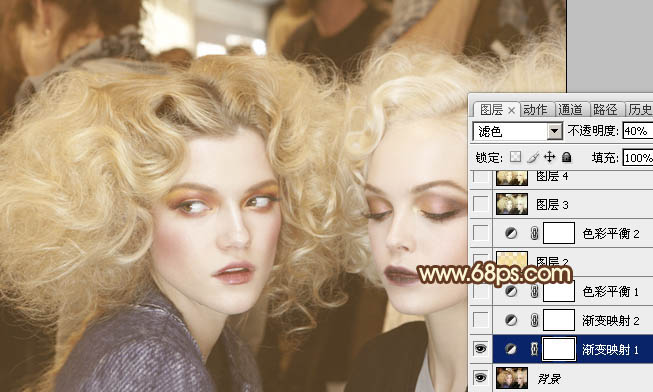
Task: Click adjustment icon of 色彩平衡 2 layer
Action: point(511,233)
